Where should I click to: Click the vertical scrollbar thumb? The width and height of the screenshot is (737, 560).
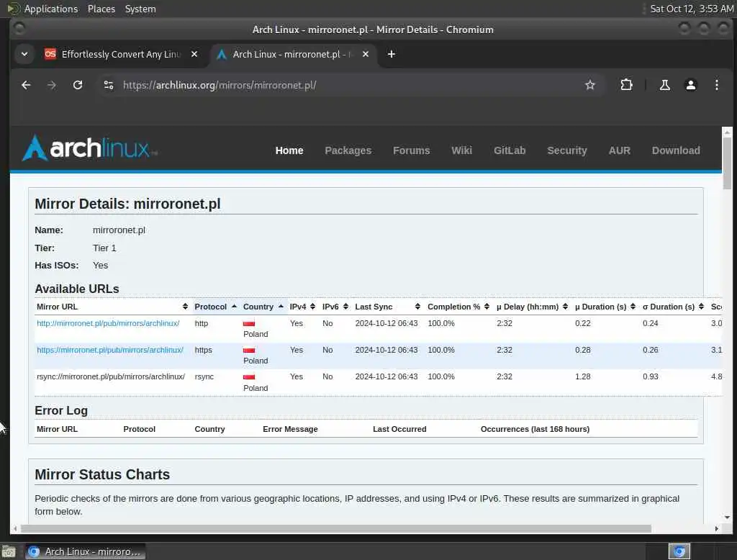(x=727, y=163)
